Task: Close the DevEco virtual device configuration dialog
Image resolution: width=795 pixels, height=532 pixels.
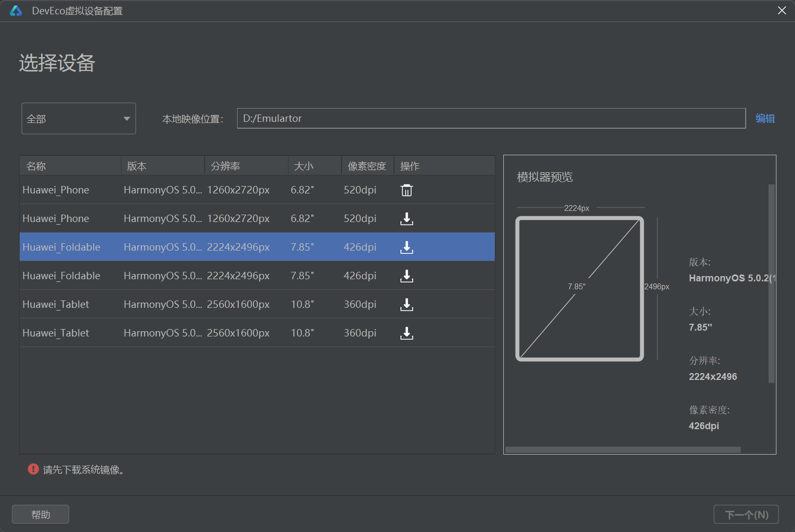Action: pos(782,11)
